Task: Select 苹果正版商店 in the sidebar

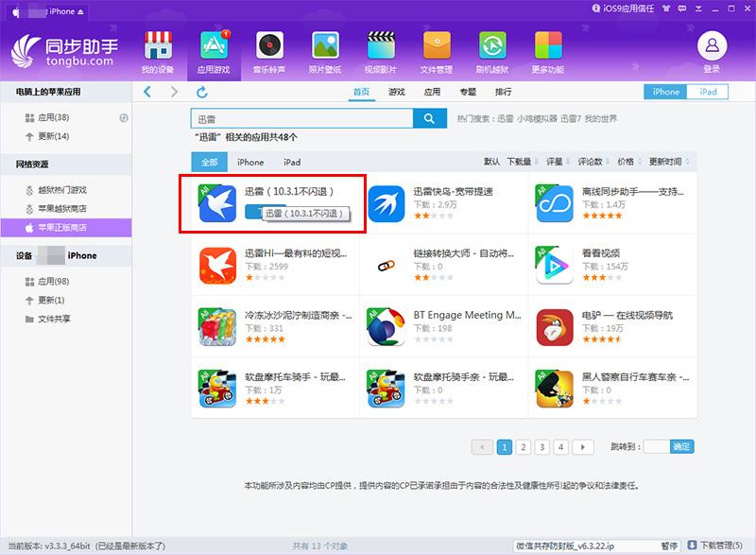Action: pyautogui.click(x=66, y=228)
